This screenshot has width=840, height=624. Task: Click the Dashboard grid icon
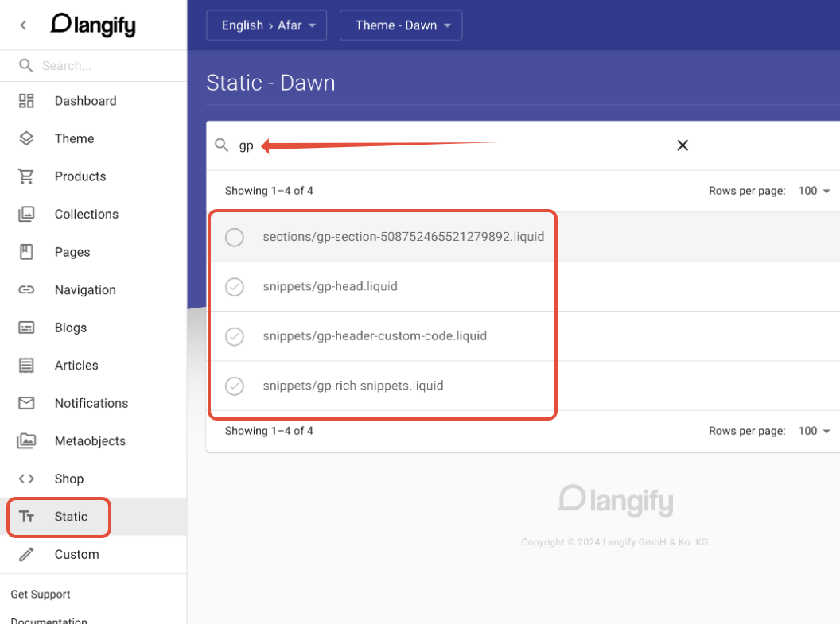tap(26, 101)
